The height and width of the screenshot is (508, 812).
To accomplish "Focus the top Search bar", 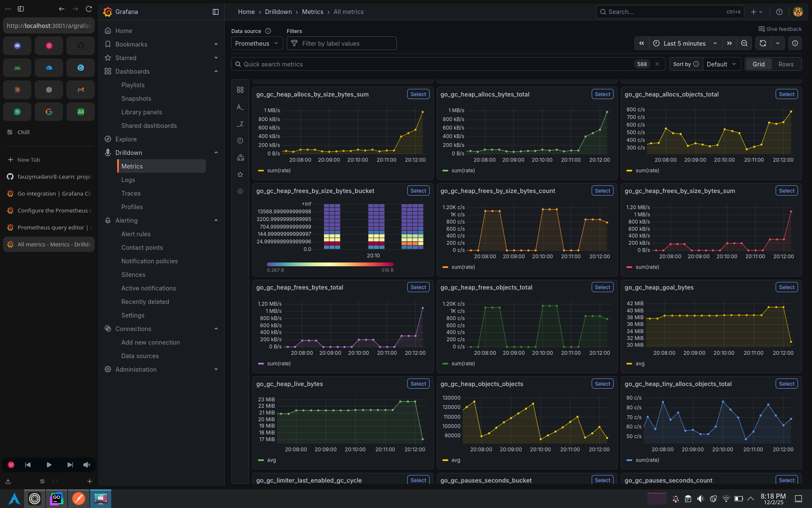I will point(670,12).
